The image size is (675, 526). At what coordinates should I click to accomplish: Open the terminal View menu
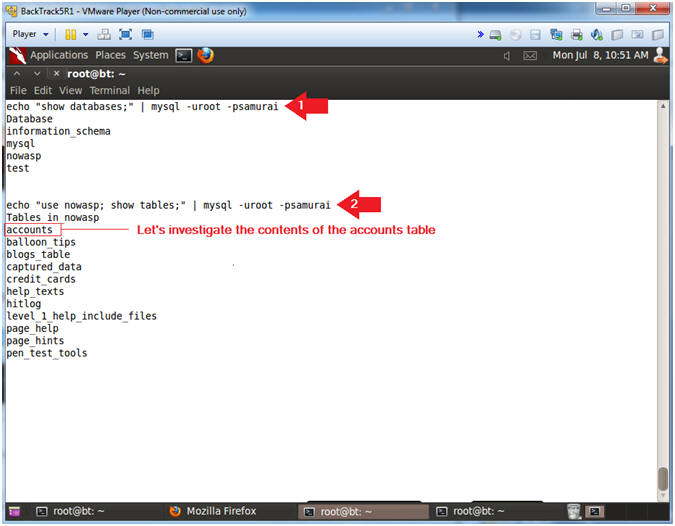[x=71, y=90]
